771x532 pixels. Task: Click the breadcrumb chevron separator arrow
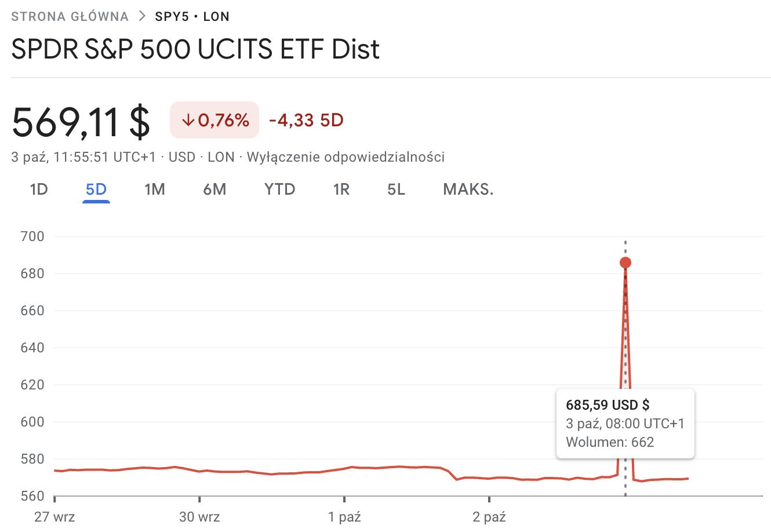142,16
